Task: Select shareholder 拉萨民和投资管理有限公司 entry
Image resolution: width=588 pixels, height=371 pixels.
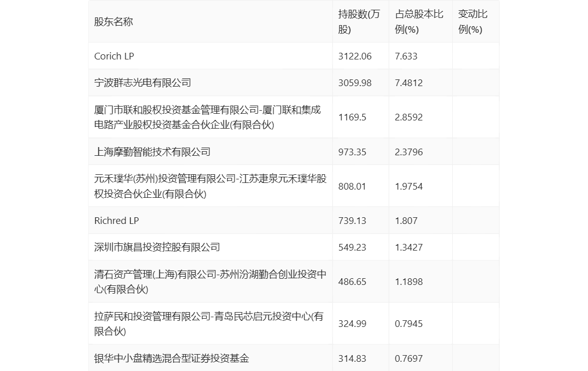Action: pyautogui.click(x=209, y=324)
